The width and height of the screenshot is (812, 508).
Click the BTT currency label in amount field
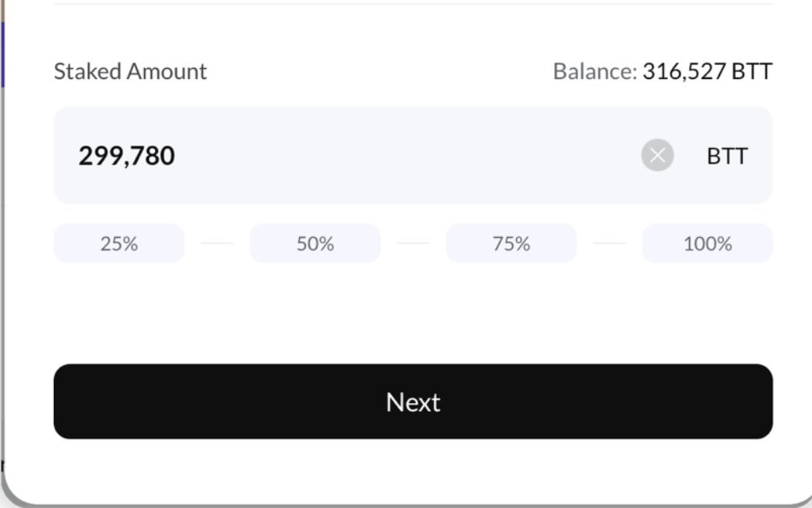click(x=727, y=156)
